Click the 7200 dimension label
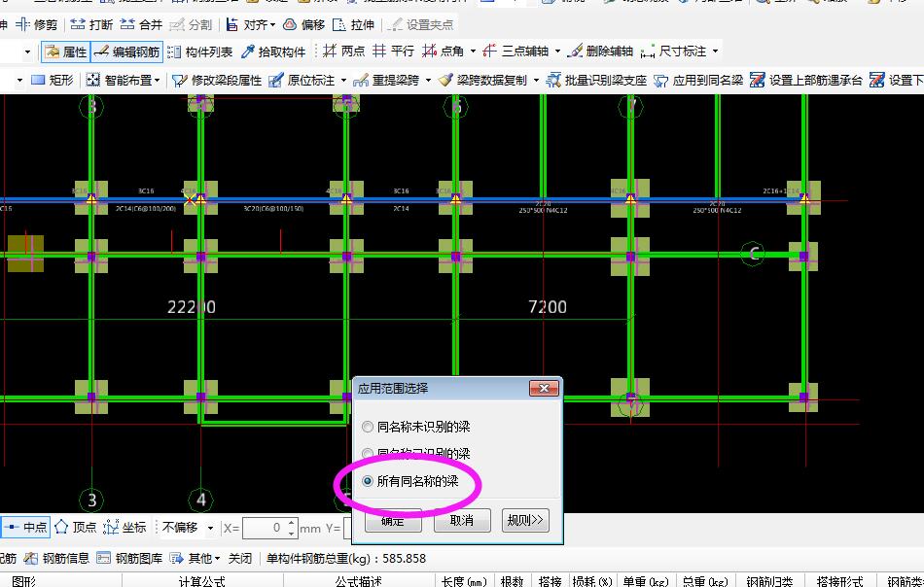 point(548,307)
